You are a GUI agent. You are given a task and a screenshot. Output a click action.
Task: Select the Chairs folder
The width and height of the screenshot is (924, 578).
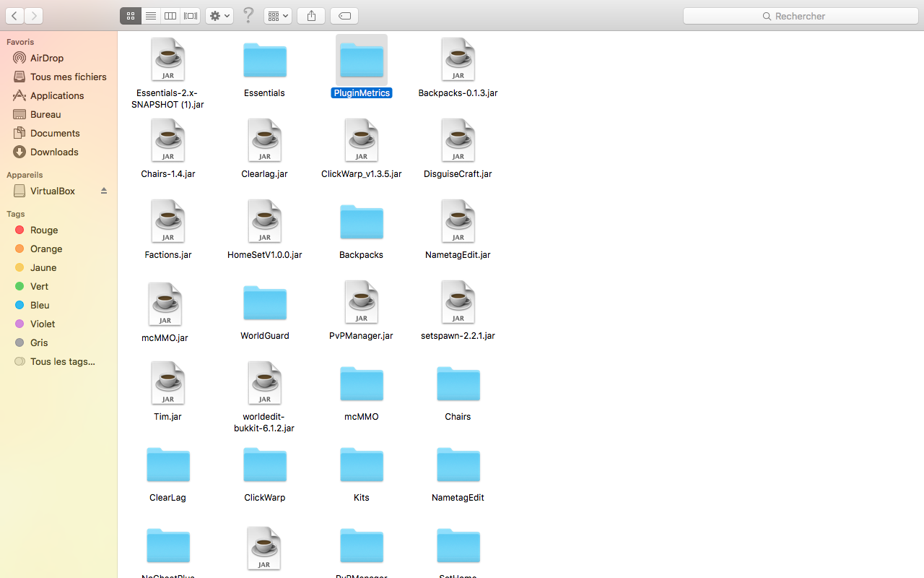click(x=458, y=384)
